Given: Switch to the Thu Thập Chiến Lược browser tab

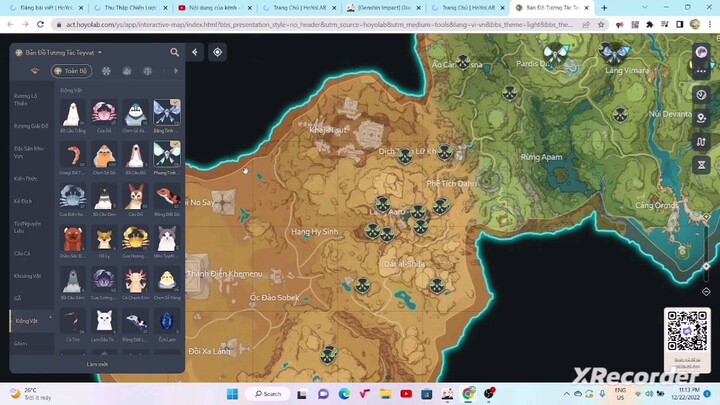Looking at the screenshot, I should (x=130, y=8).
